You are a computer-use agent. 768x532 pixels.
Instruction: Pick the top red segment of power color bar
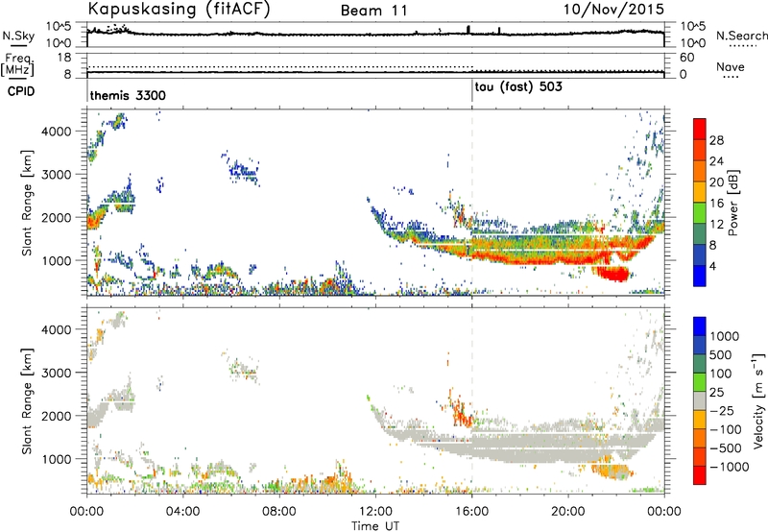700,129
